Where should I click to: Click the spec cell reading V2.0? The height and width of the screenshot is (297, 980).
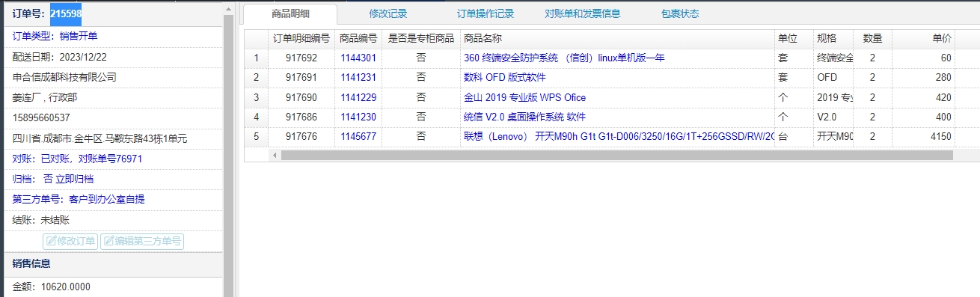[x=833, y=117]
